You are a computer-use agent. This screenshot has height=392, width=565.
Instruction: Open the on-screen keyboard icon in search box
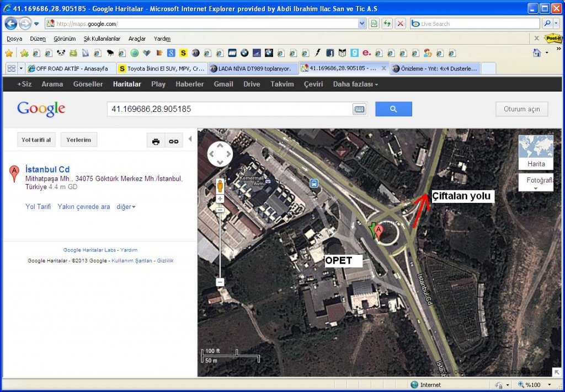coord(360,109)
